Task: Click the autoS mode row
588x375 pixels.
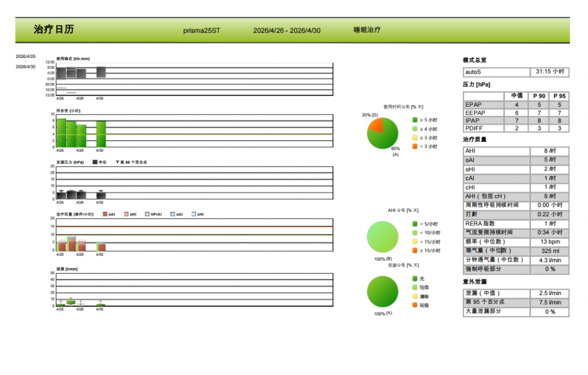Action: tap(516, 72)
